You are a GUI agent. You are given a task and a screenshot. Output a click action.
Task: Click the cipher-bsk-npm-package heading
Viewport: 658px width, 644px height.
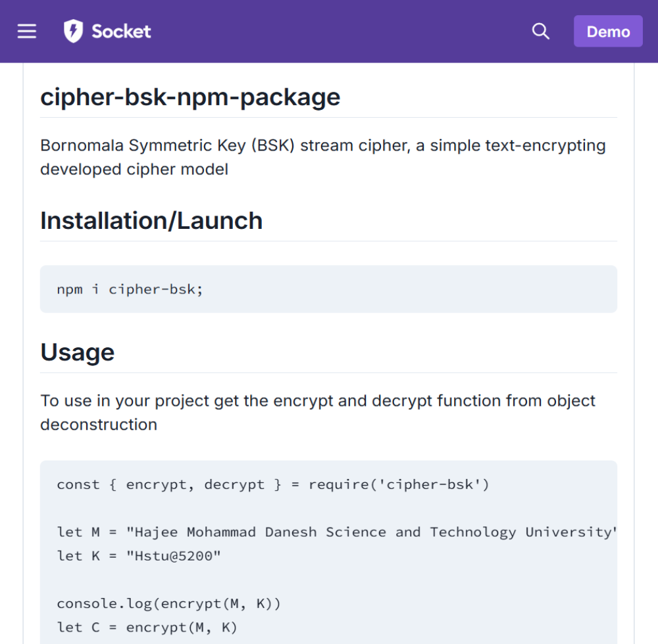(x=190, y=97)
